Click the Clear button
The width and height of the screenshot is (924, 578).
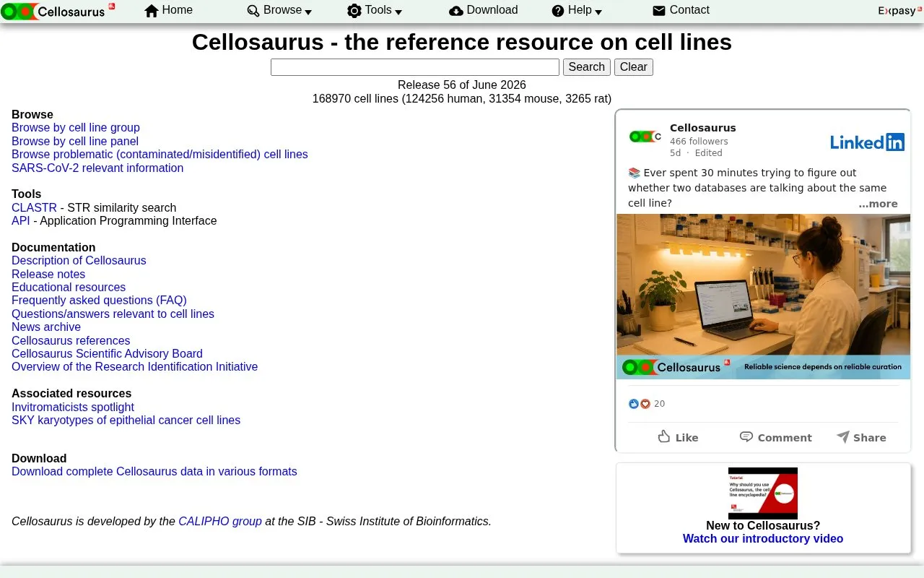click(634, 67)
